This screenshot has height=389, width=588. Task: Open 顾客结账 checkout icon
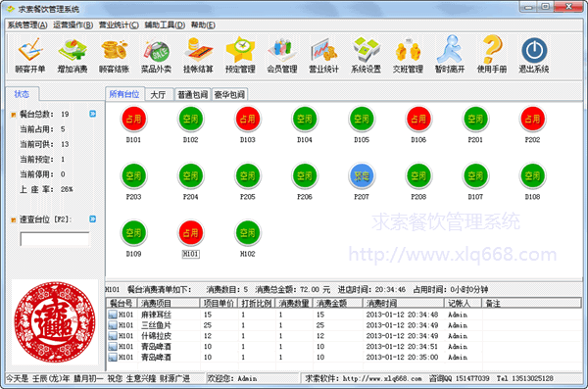[x=114, y=55]
